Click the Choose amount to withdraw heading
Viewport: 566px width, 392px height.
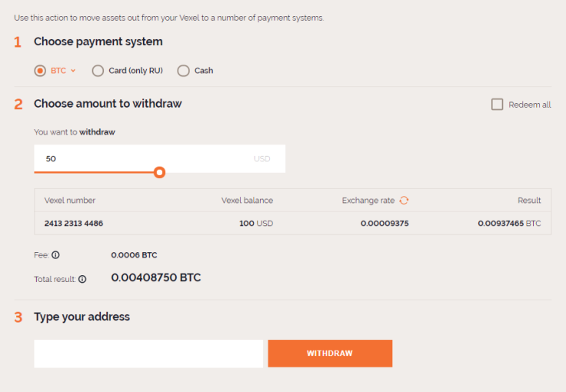point(108,104)
